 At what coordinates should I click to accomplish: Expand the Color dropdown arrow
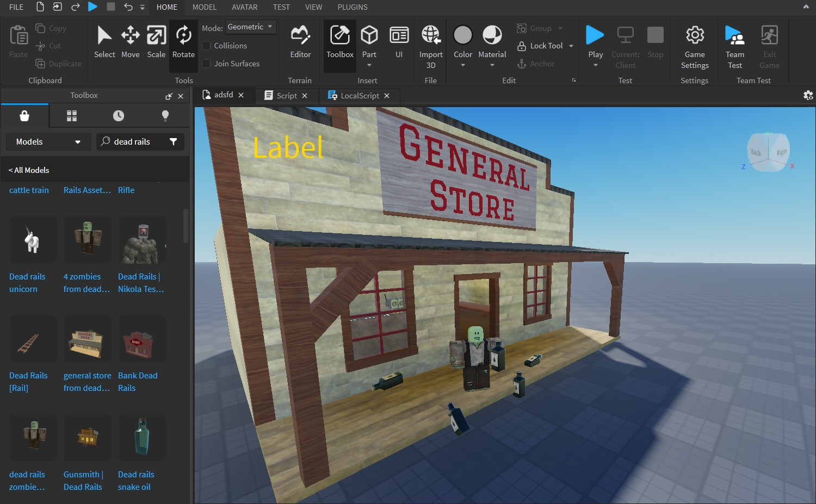click(x=463, y=65)
